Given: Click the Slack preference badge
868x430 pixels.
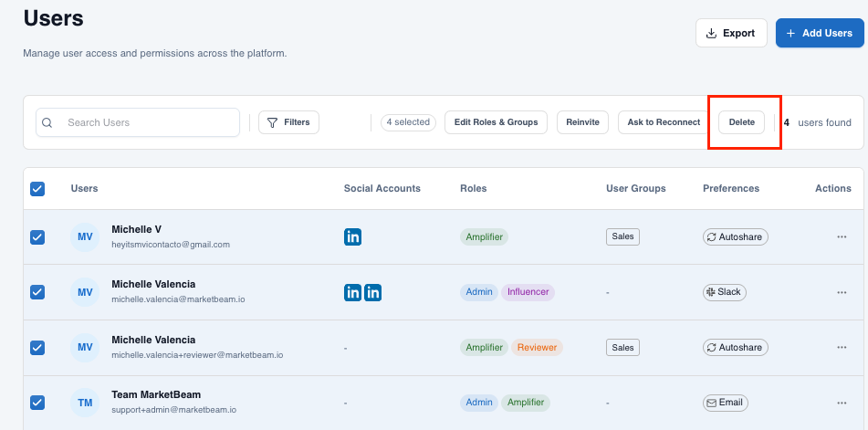Looking at the screenshot, I should (x=725, y=292).
